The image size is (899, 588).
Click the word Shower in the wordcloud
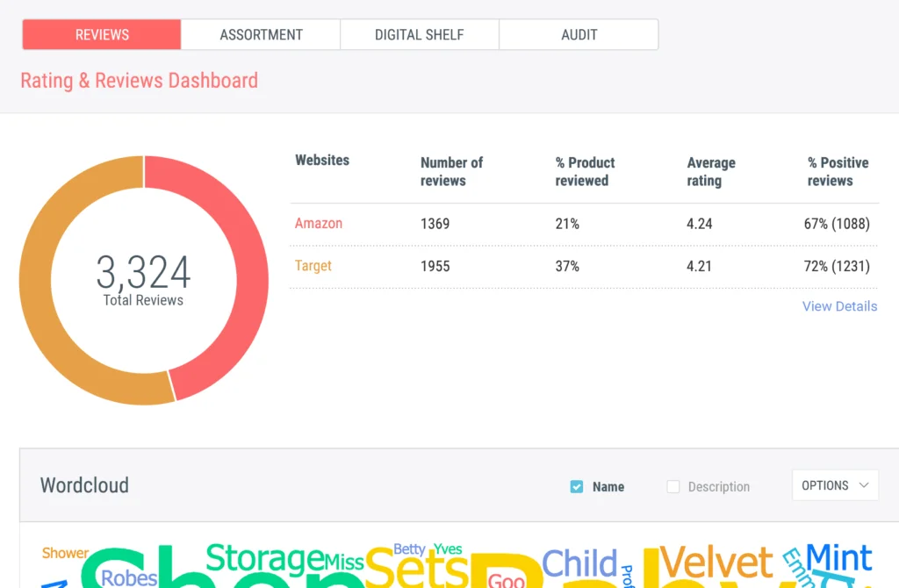click(65, 553)
